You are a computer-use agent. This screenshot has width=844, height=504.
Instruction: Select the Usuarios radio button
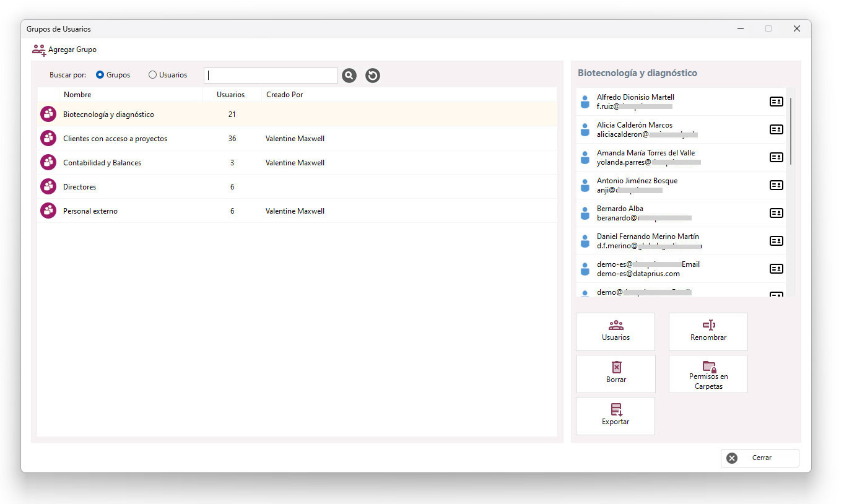tap(152, 75)
